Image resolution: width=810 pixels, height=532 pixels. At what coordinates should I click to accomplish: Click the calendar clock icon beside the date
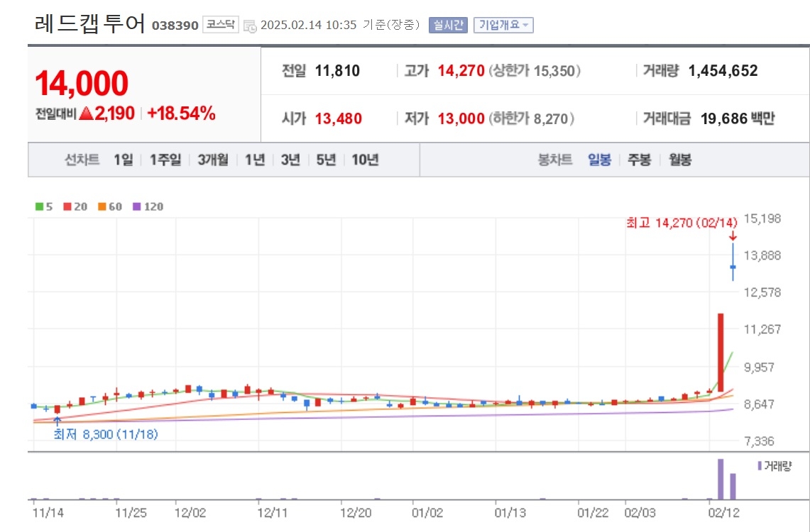(x=250, y=26)
